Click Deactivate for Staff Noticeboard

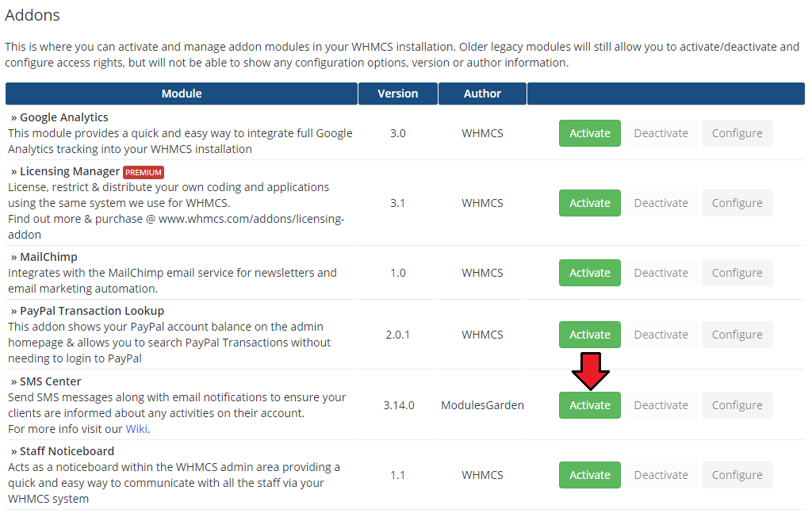661,475
